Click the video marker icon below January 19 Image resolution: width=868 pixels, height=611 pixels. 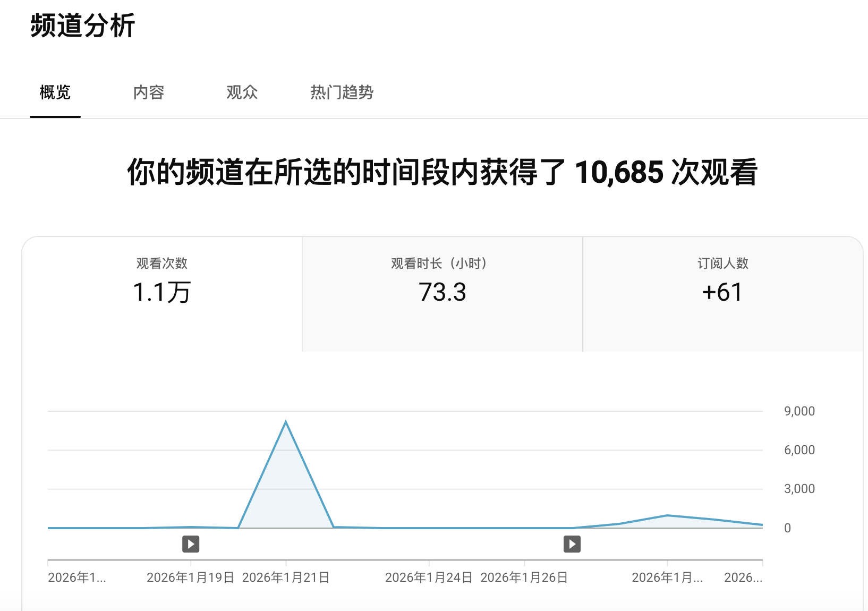(x=191, y=544)
